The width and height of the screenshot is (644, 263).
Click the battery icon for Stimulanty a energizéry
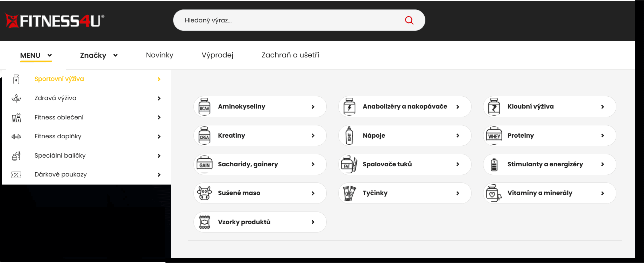point(494,164)
